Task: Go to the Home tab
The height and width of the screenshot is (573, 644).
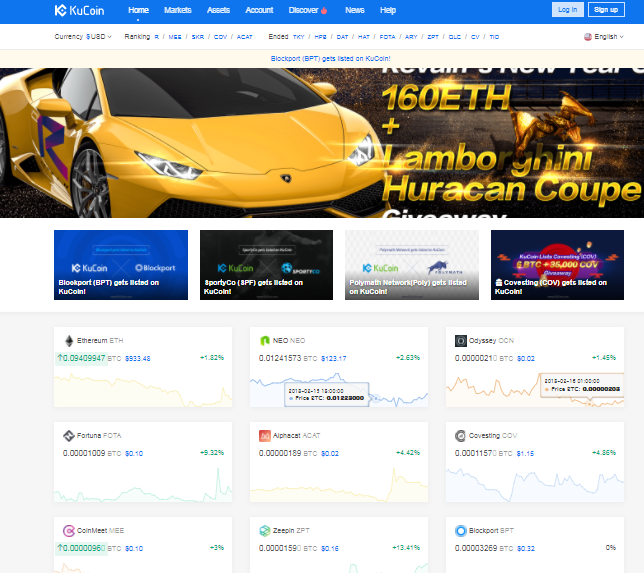Action: tap(138, 10)
